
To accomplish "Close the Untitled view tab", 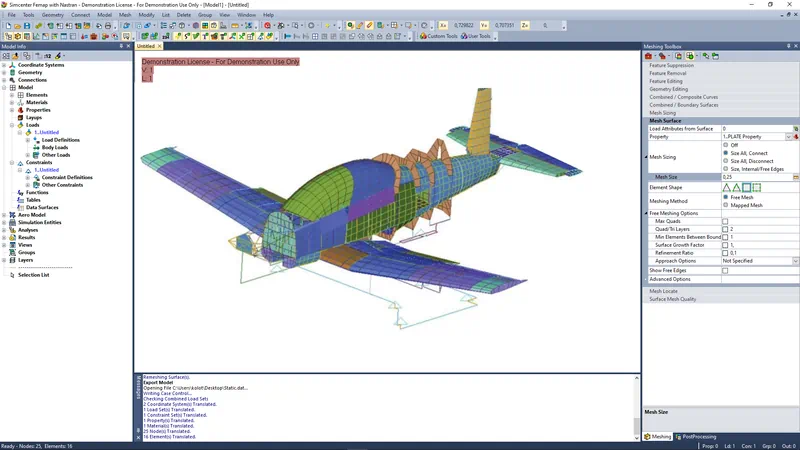I will (x=159, y=46).
